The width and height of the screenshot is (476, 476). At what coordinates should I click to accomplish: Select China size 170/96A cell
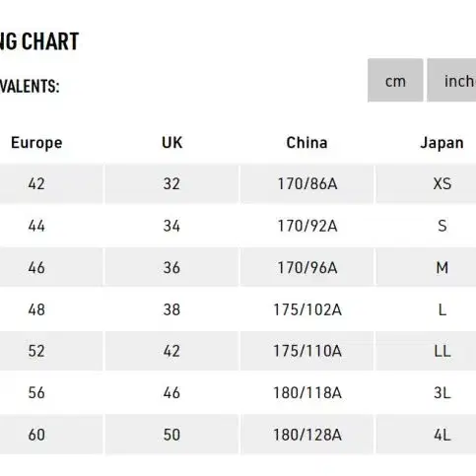(306, 267)
